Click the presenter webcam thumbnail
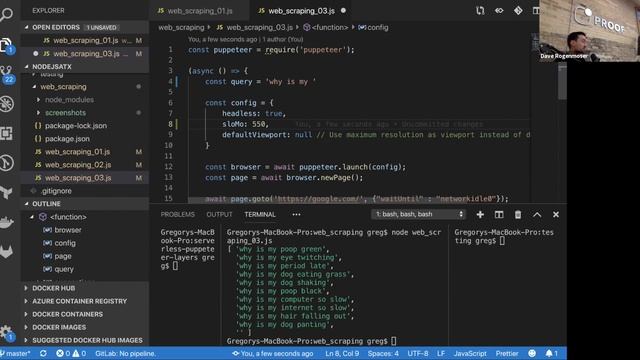 click(589, 31)
